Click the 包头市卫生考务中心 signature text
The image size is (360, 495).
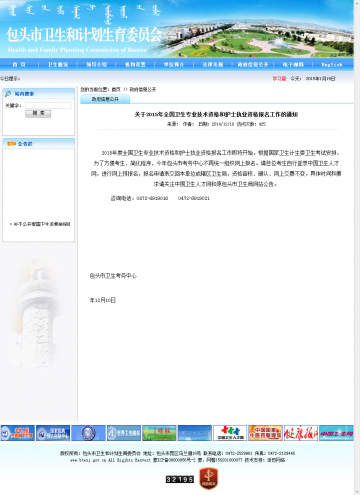tap(113, 276)
